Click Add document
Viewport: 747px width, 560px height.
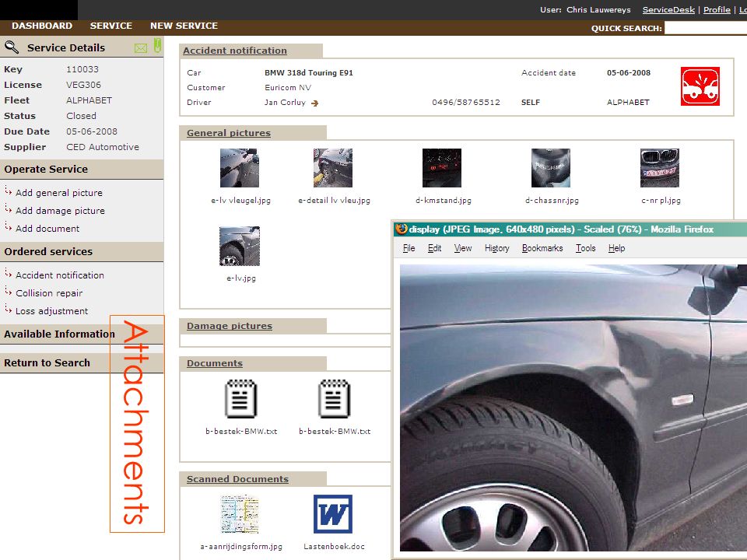[x=47, y=229]
